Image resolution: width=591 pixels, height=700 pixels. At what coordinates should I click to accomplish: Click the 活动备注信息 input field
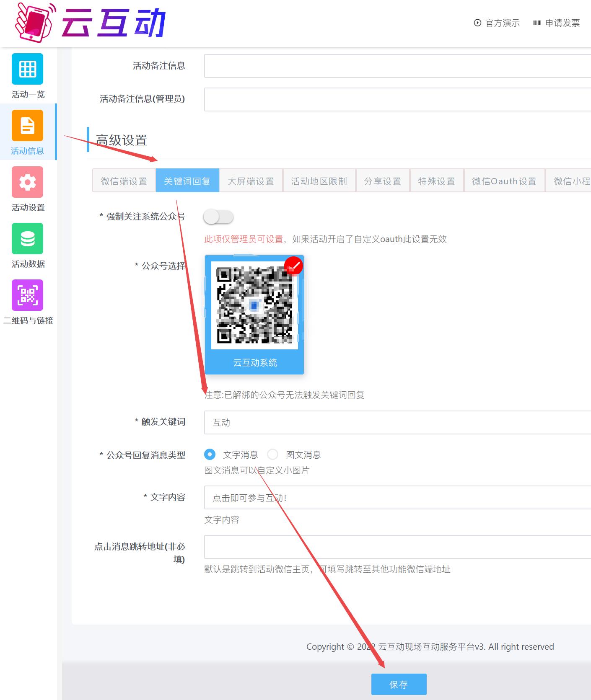click(397, 66)
